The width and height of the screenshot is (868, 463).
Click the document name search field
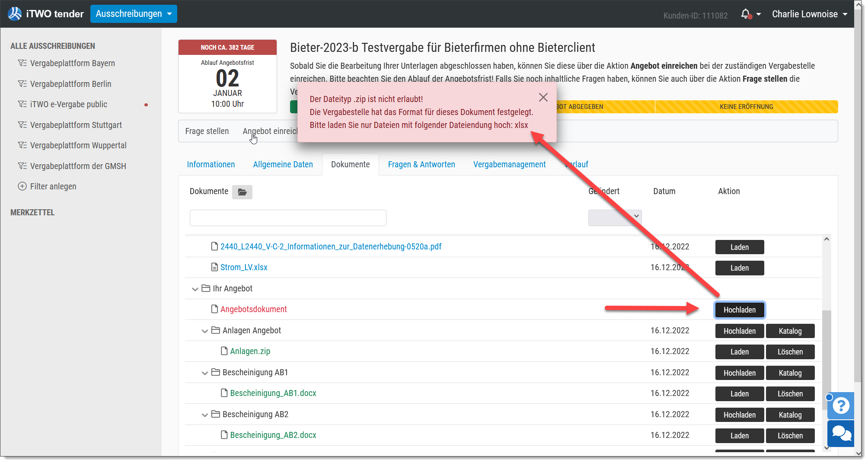click(288, 218)
